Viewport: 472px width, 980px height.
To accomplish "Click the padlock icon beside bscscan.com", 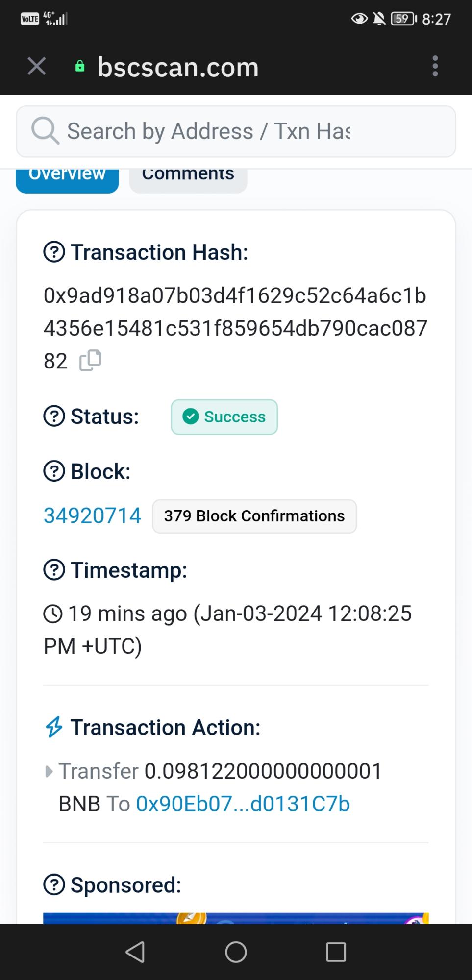I will point(79,66).
